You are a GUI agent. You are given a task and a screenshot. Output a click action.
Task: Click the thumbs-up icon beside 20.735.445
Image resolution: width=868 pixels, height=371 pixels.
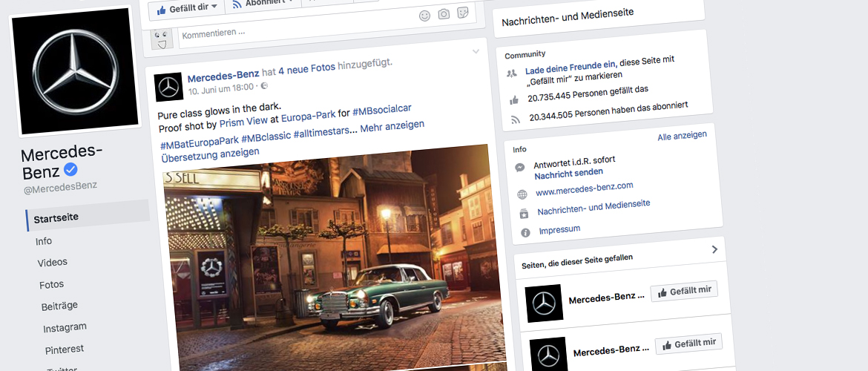pyautogui.click(x=514, y=99)
